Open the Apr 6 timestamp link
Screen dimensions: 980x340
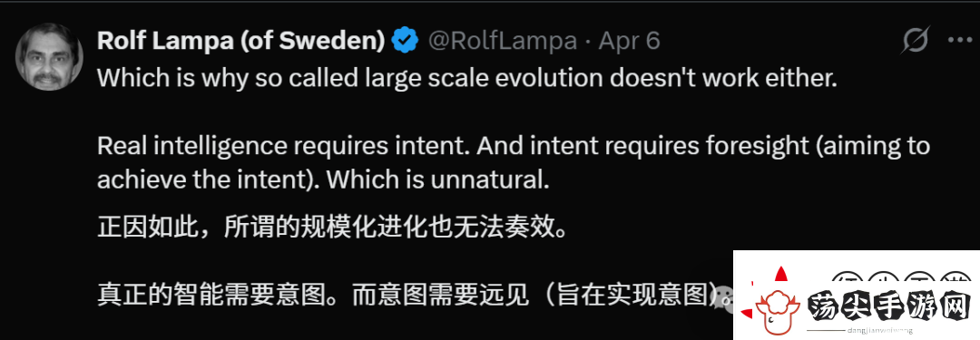point(630,41)
